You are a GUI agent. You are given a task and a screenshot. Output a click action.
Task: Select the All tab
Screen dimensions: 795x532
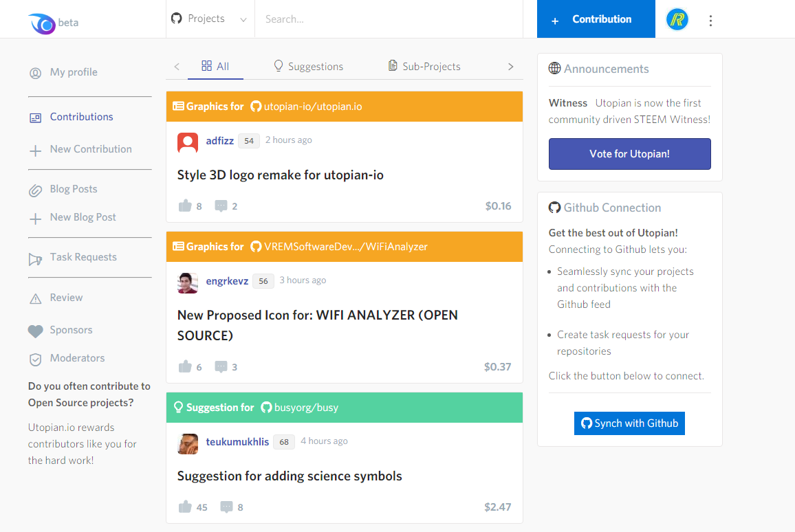(215, 67)
